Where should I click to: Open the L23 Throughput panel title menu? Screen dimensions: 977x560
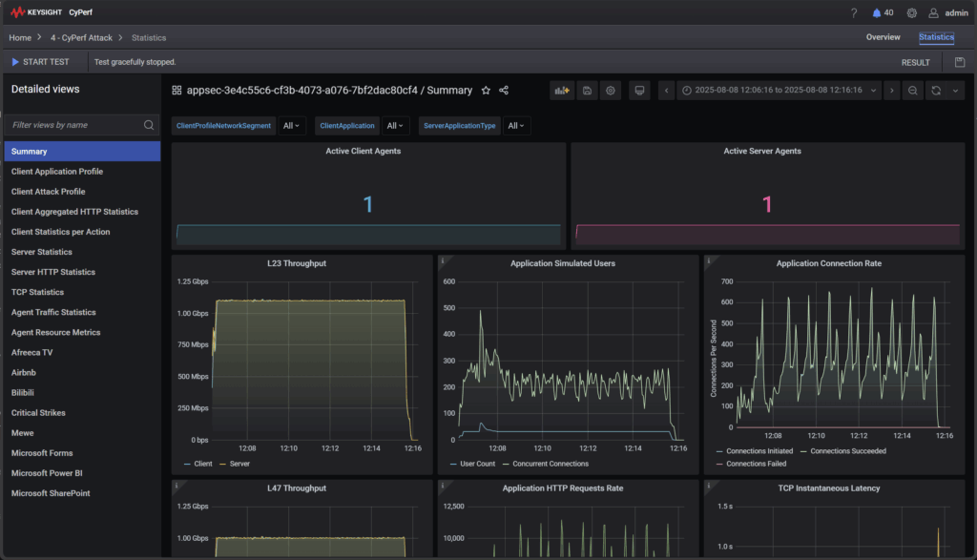pyautogui.click(x=297, y=263)
